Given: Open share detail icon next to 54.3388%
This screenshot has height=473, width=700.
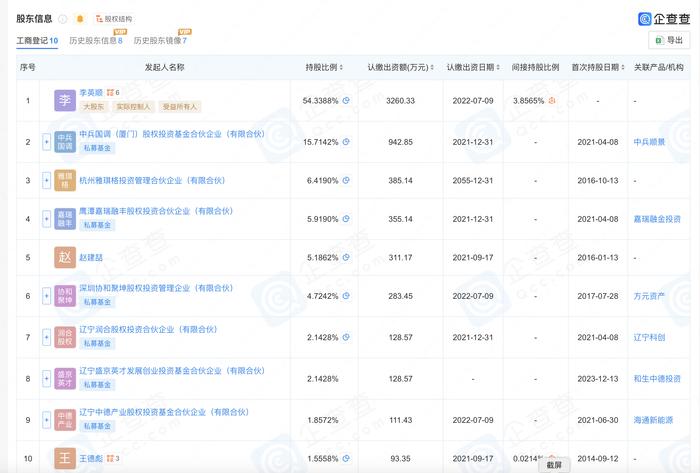Looking at the screenshot, I should click(x=346, y=101).
